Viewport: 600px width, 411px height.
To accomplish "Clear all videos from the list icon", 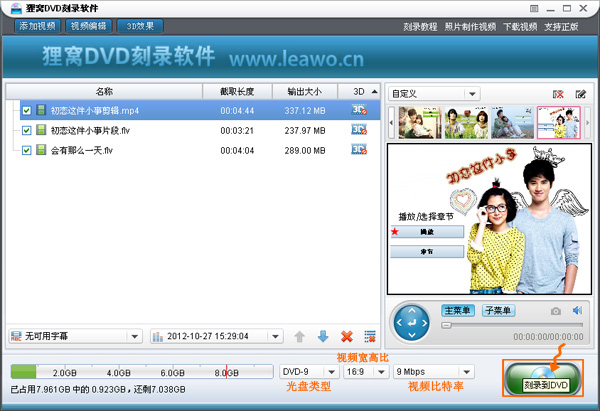I will coord(370,337).
